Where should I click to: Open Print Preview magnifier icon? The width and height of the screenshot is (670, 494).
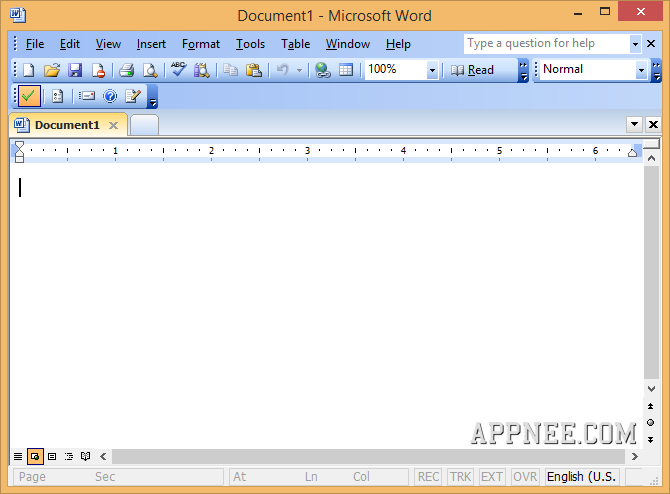[150, 70]
